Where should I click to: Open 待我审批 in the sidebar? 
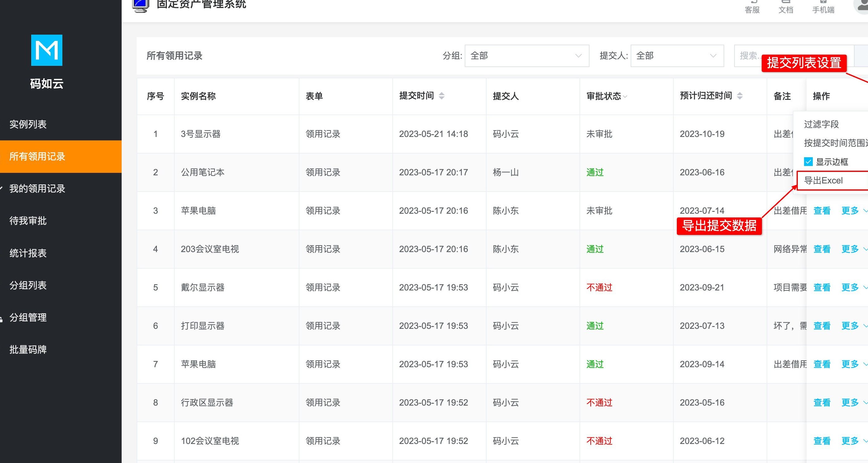point(61,221)
